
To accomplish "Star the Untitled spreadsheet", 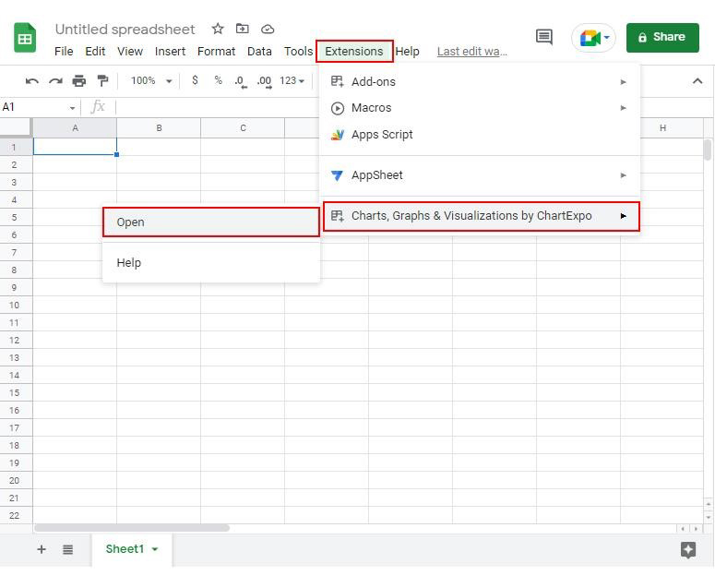I will tap(218, 29).
